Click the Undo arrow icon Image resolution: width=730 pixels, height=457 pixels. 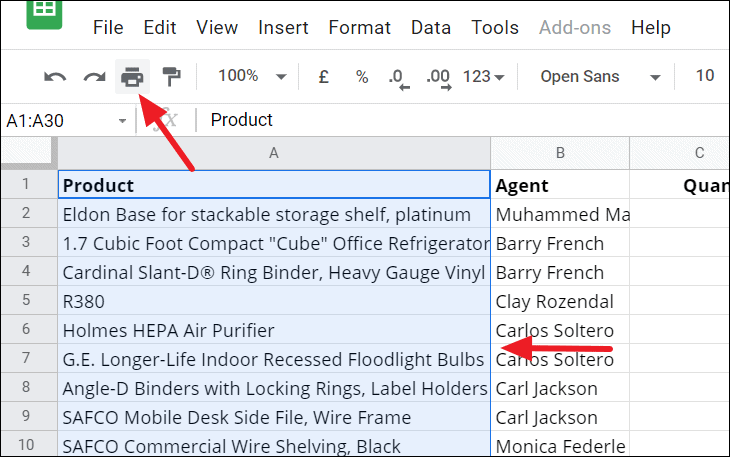point(55,77)
